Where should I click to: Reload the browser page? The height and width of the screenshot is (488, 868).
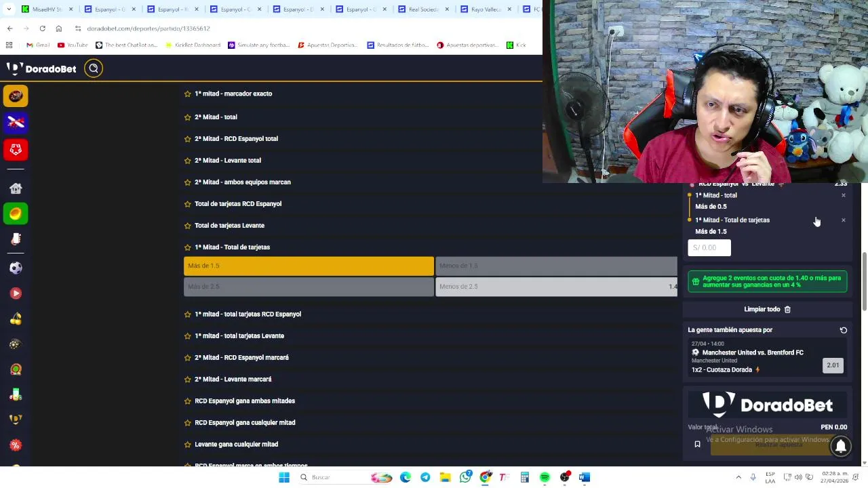(x=42, y=28)
